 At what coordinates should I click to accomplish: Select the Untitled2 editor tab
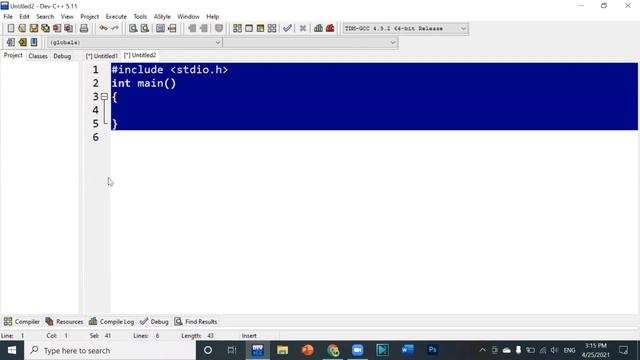[x=140, y=55]
